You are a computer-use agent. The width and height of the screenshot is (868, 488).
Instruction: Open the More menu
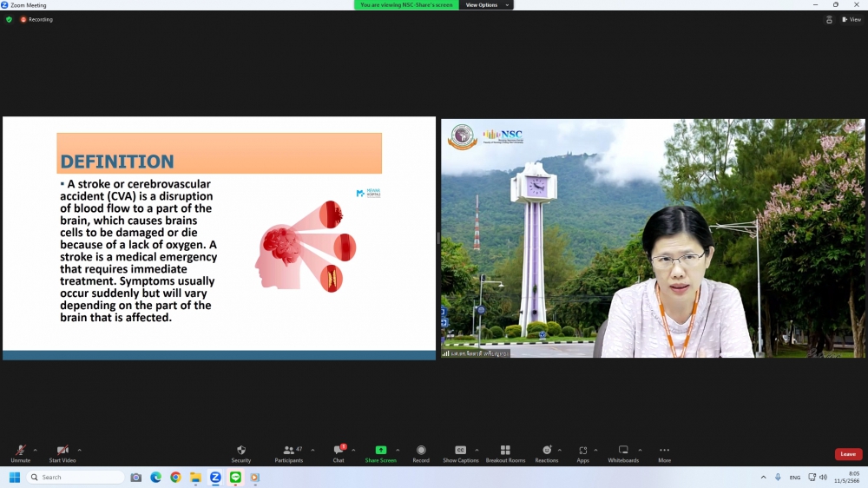(664, 453)
